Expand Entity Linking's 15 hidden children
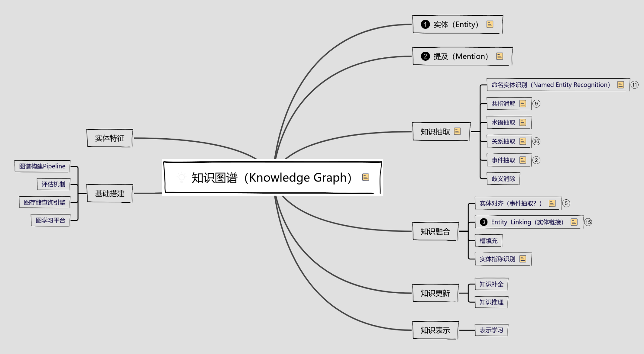 [588, 222]
